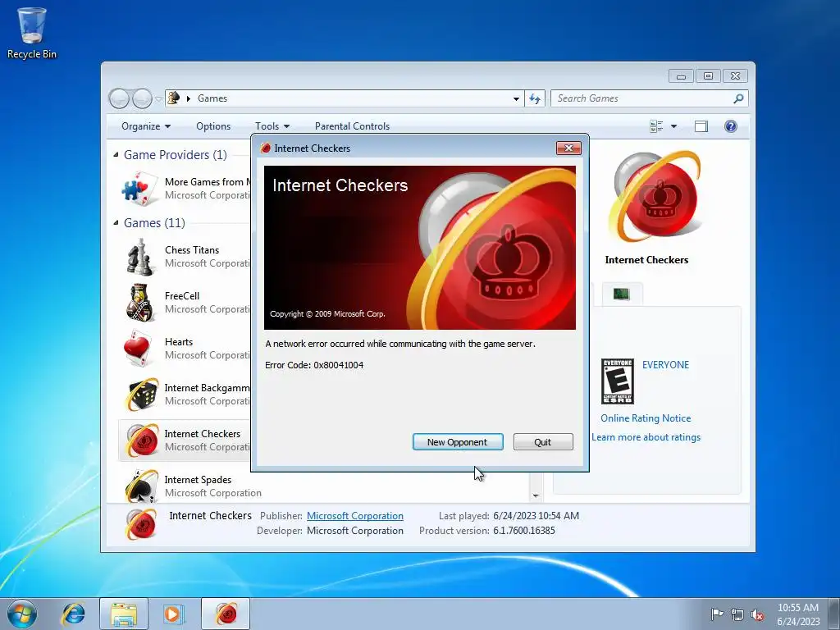Collapse the Games (11) group
Image resolution: width=840 pixels, height=630 pixels.
coord(116,223)
